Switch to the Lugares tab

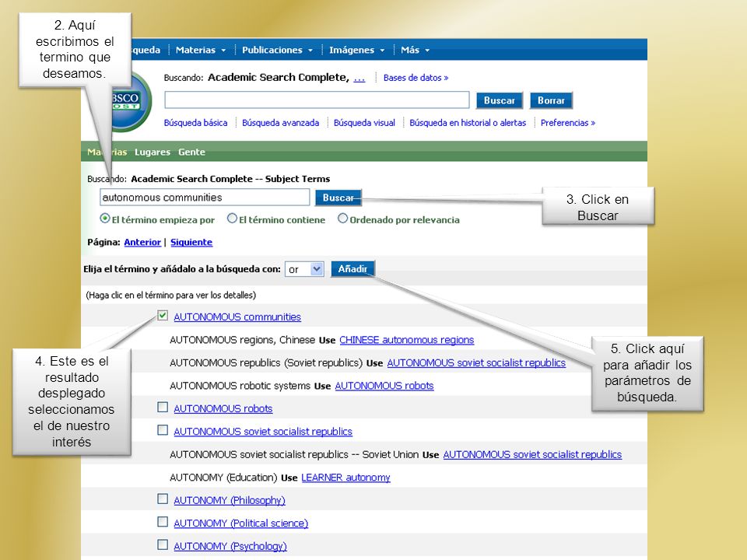pyautogui.click(x=153, y=152)
